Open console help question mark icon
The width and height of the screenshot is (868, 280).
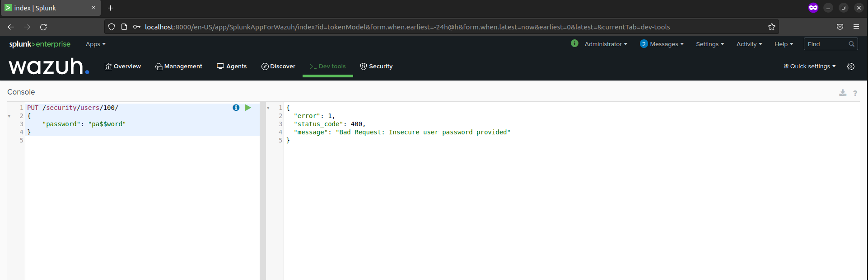coord(855,93)
